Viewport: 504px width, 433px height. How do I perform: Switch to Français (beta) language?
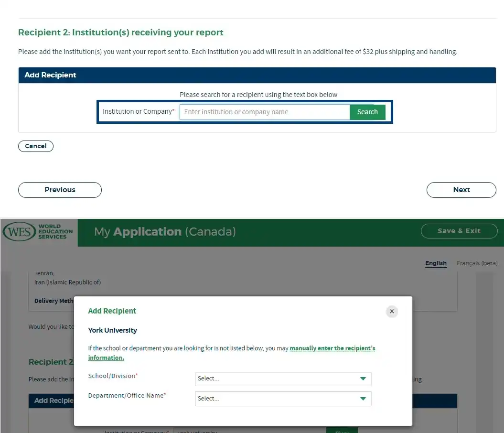477,263
